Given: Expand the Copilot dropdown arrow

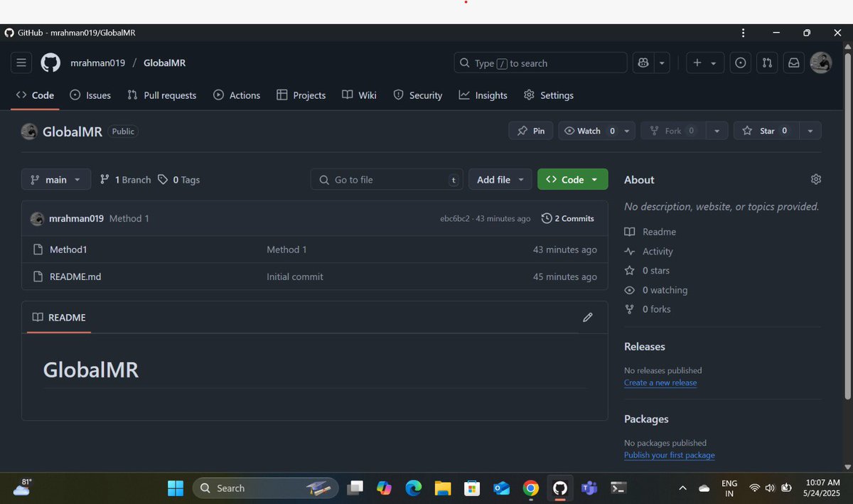Looking at the screenshot, I should pyautogui.click(x=662, y=63).
